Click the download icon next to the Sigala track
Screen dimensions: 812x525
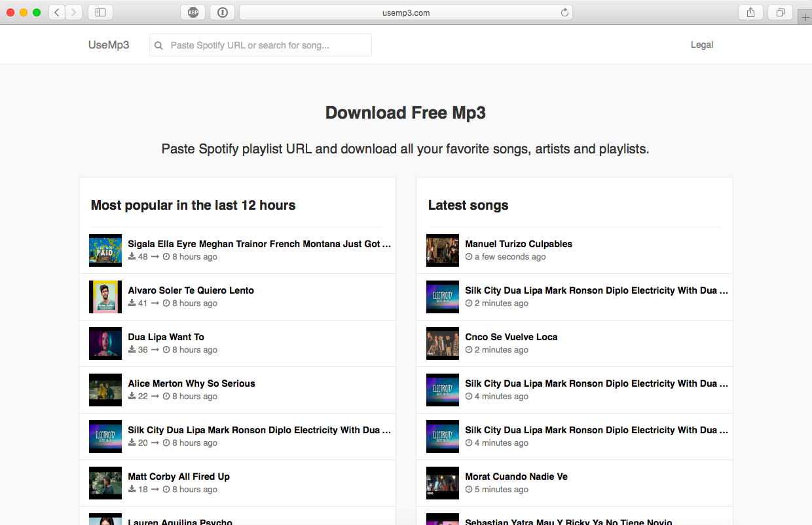(133, 256)
